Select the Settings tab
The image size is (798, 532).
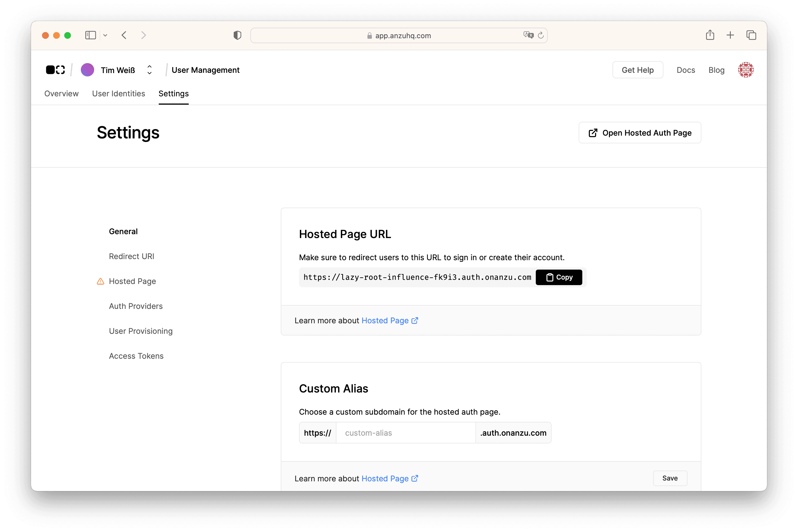[x=173, y=94]
